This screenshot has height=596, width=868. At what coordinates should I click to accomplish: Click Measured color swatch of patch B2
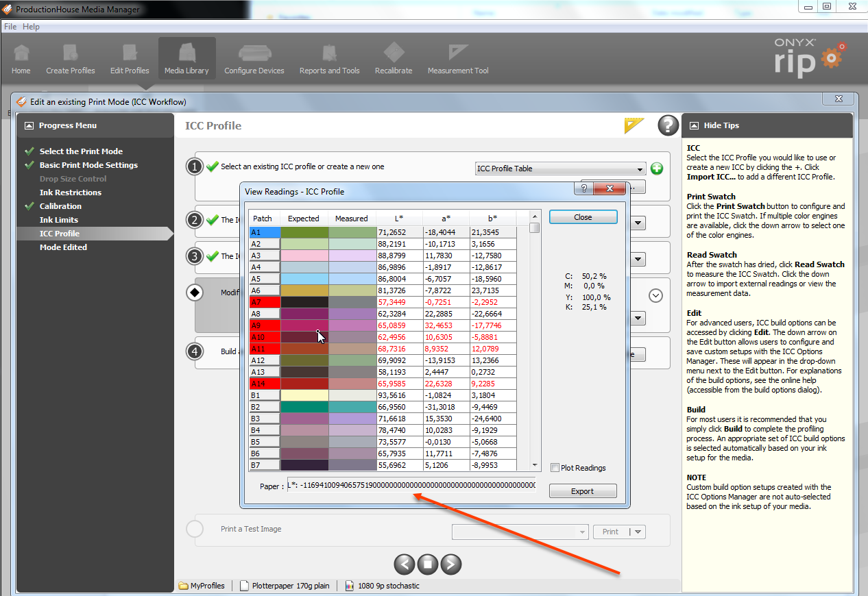tap(352, 407)
